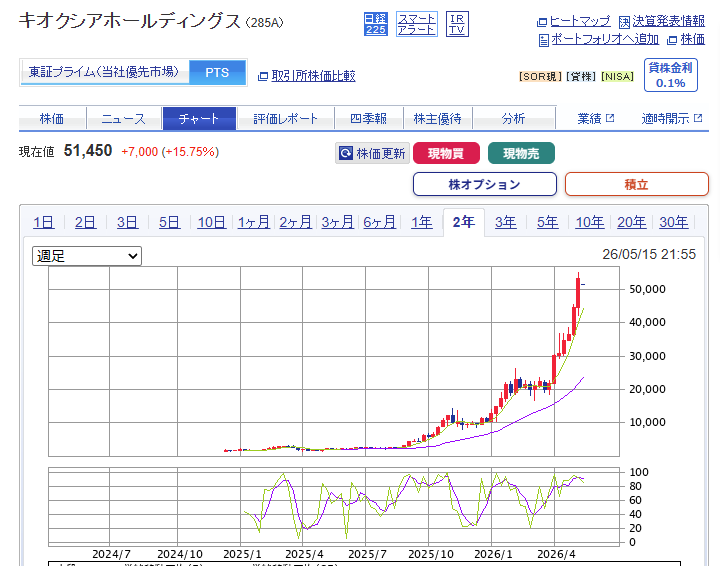Select the 3年 chart period
Screen dimensions: 720x566
click(x=506, y=222)
